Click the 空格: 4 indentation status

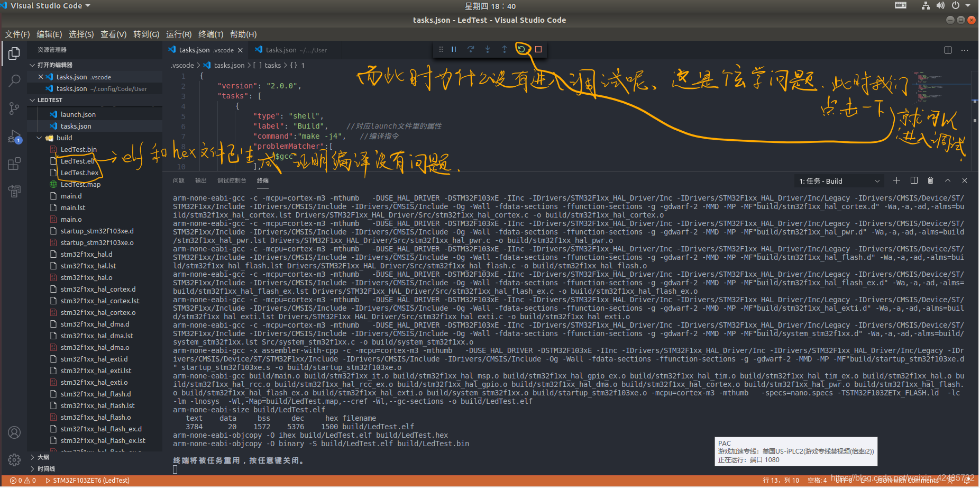click(x=817, y=481)
